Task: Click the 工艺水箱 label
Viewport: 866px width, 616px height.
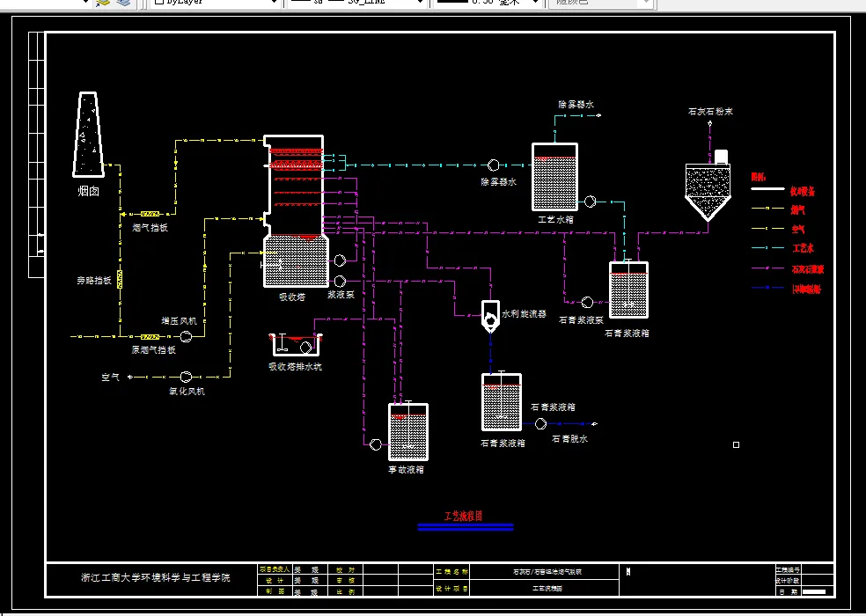Action: tap(555, 219)
